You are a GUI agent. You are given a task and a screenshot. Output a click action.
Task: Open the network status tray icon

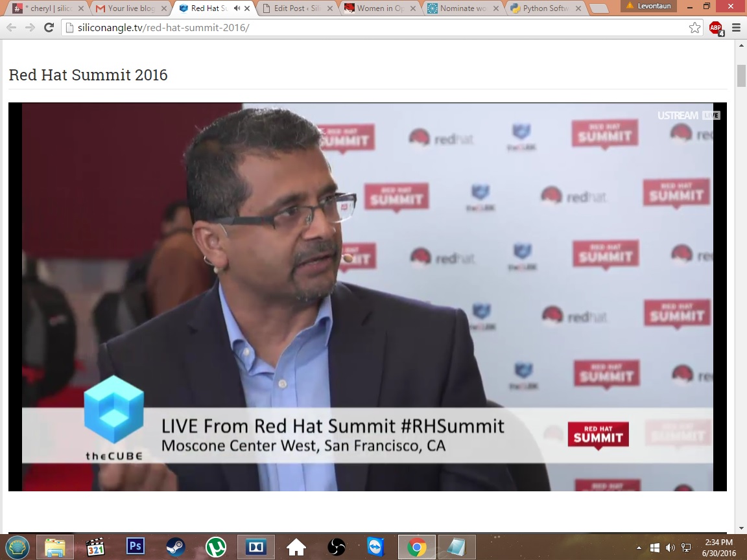tap(687, 548)
